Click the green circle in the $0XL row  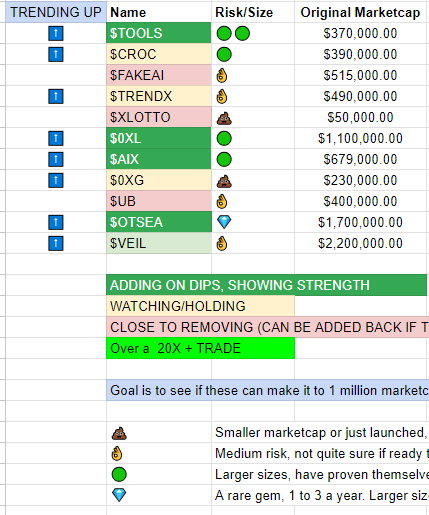[224, 139]
